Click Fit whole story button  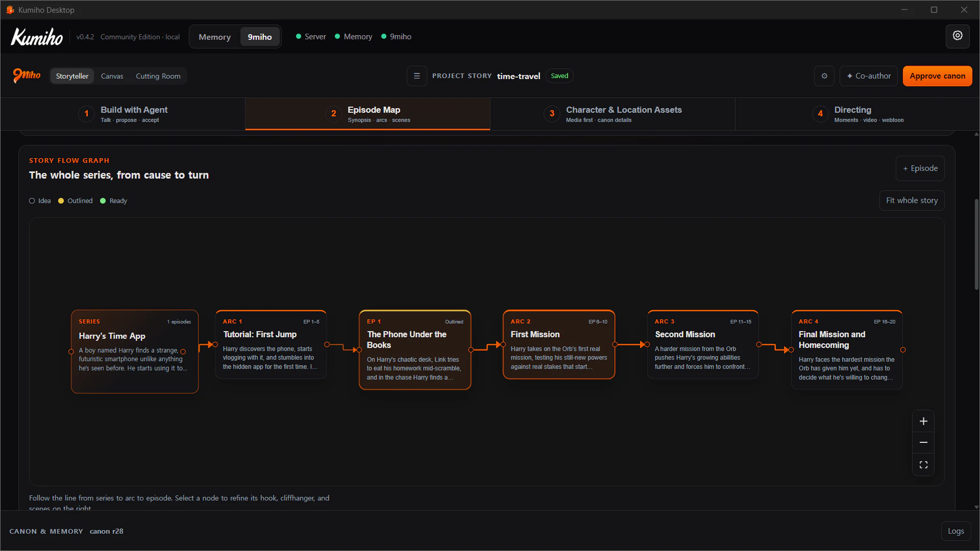[912, 201]
